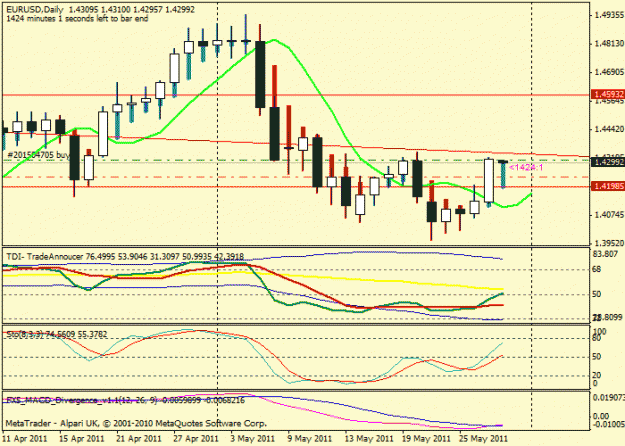The height and width of the screenshot is (446, 625).
Task: Click the 0.019073 MACD scale value
Action: pyautogui.click(x=608, y=397)
